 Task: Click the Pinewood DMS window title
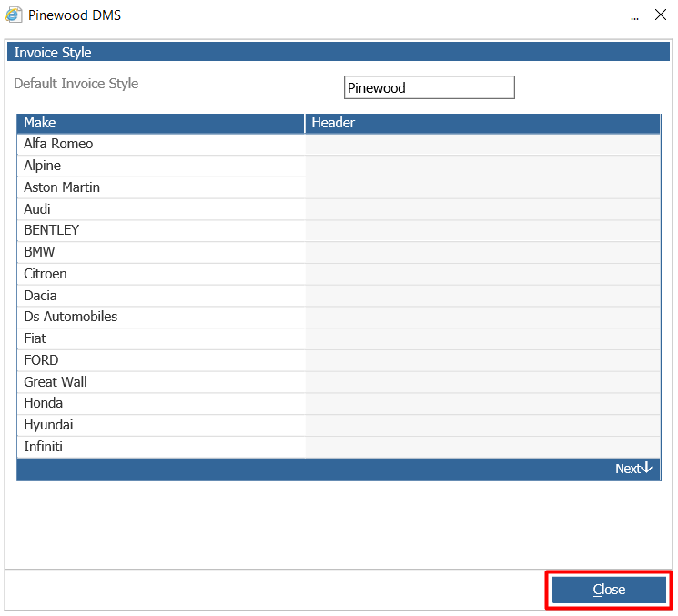point(75,15)
